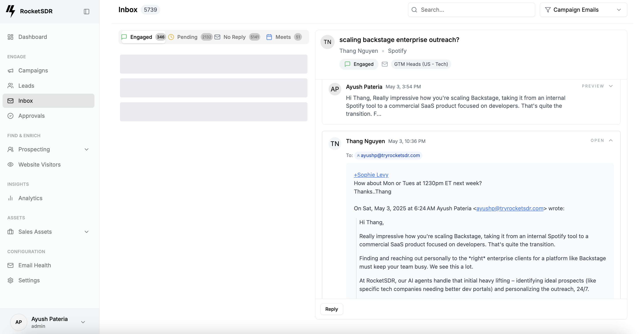The height and width of the screenshot is (334, 644).
Task: Switch to the Meets tab
Action: [x=283, y=37]
